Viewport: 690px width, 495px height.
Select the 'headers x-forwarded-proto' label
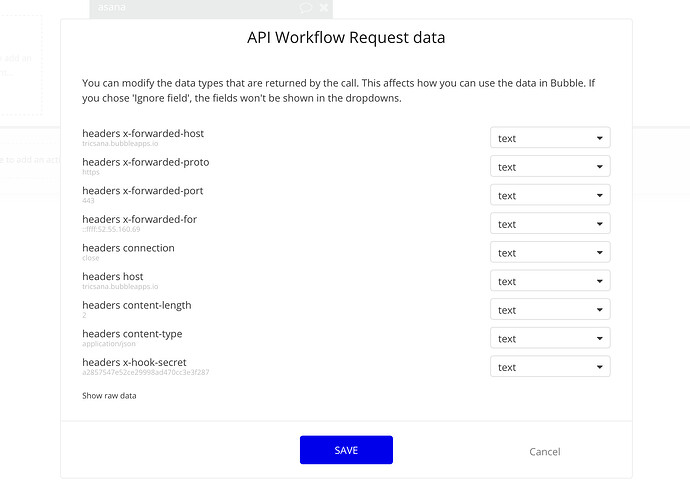(x=146, y=162)
